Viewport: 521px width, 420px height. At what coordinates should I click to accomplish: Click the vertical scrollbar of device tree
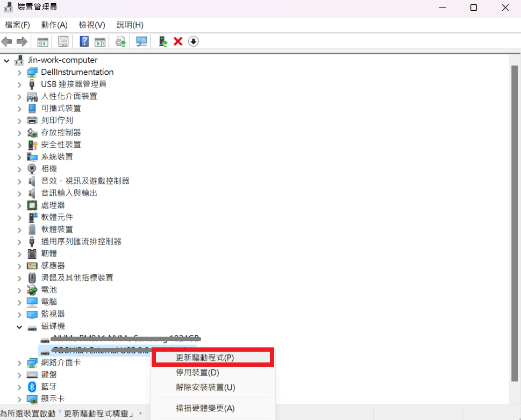(x=515, y=215)
